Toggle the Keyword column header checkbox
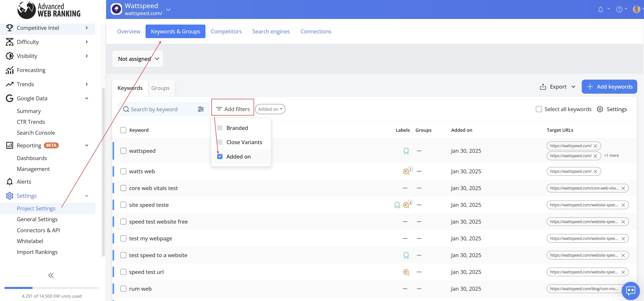 coord(123,130)
